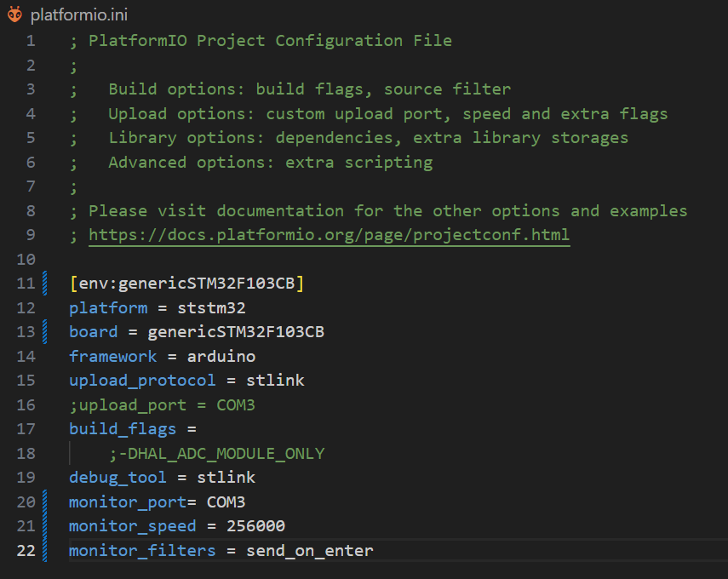Click the debug_tool key

click(x=118, y=478)
